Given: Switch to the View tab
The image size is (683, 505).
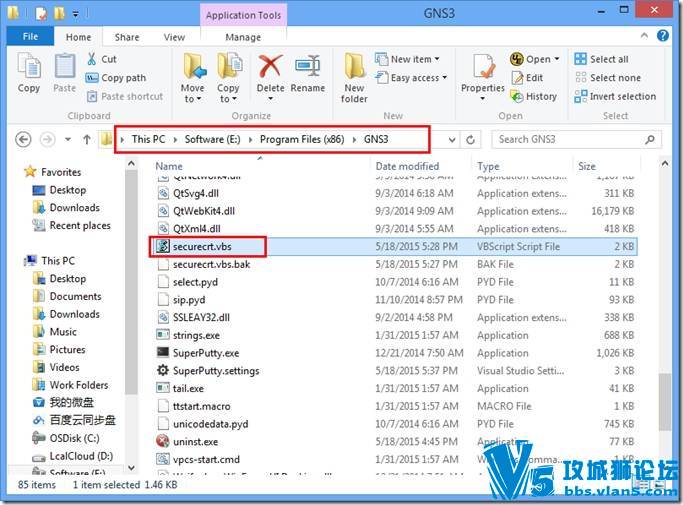Looking at the screenshot, I should click(174, 37).
